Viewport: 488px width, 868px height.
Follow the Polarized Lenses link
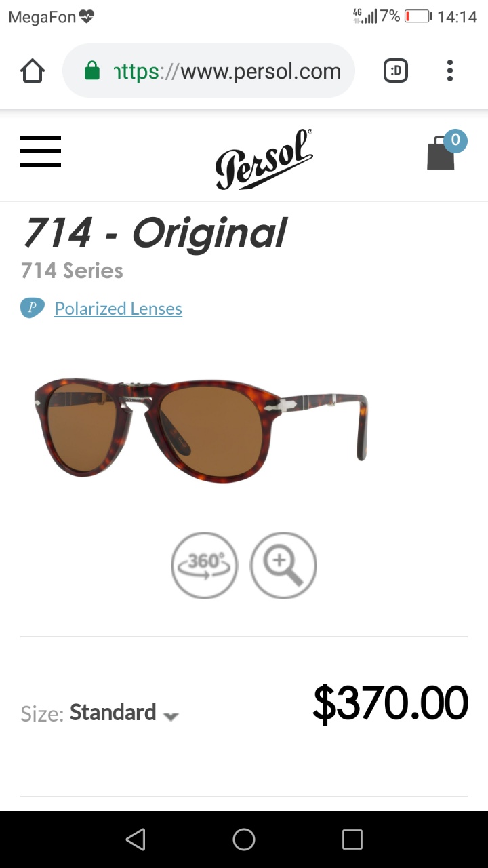coord(118,309)
